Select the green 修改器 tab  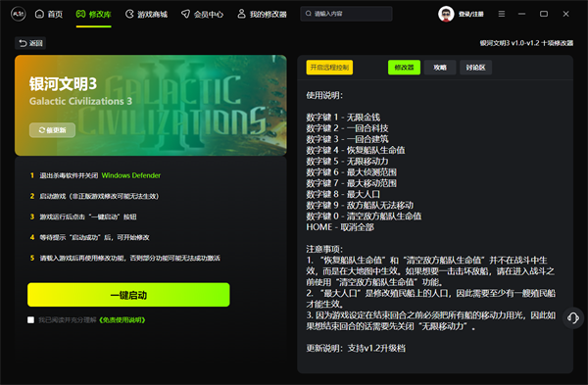coord(404,68)
